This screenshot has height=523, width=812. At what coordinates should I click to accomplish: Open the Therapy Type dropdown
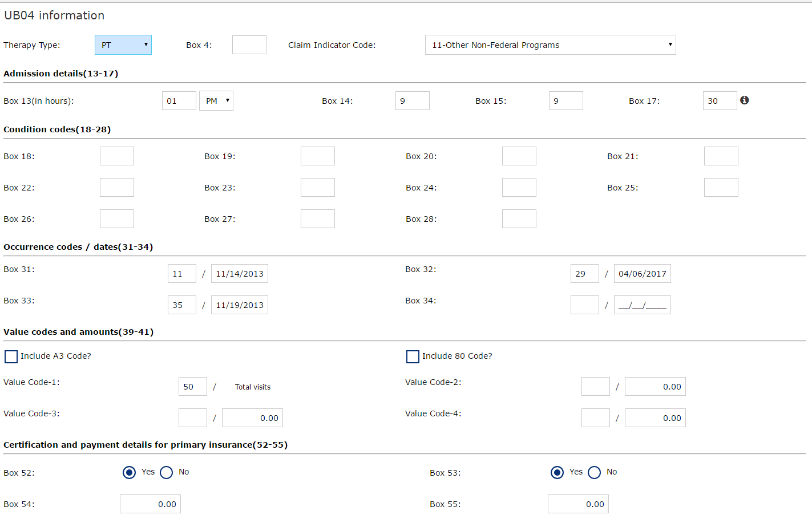[123, 45]
